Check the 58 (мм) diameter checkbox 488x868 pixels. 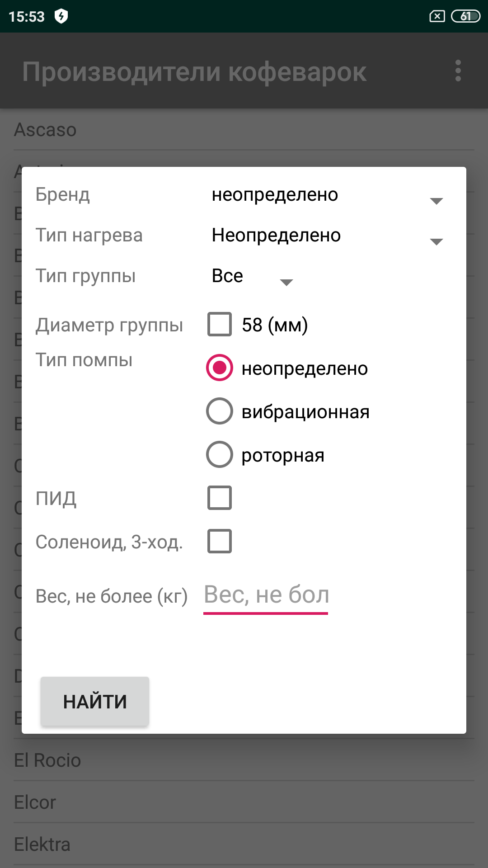[x=220, y=325]
